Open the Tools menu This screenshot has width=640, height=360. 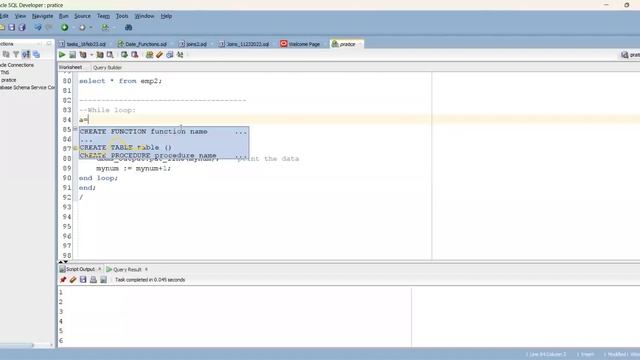point(122,16)
